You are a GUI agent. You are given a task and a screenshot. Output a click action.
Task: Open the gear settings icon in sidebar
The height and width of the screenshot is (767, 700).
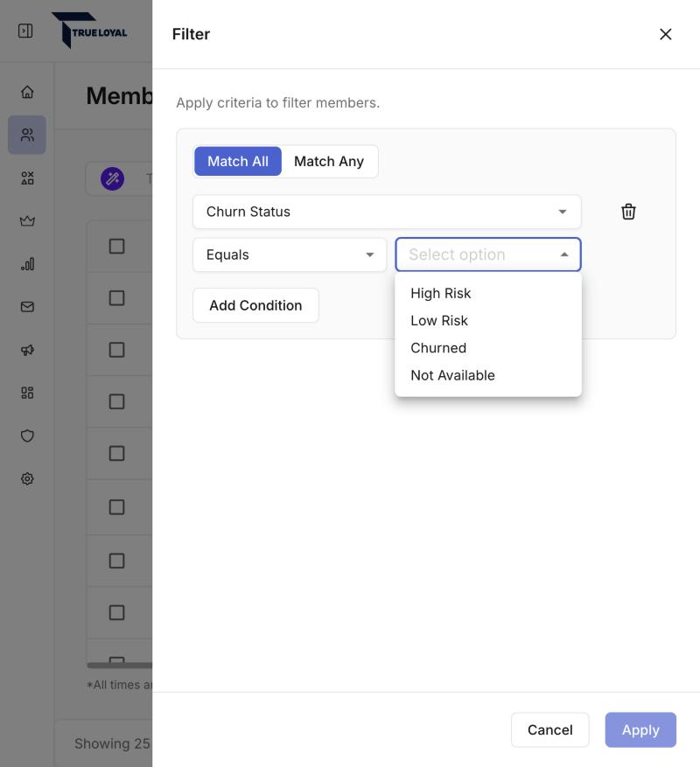(x=27, y=479)
